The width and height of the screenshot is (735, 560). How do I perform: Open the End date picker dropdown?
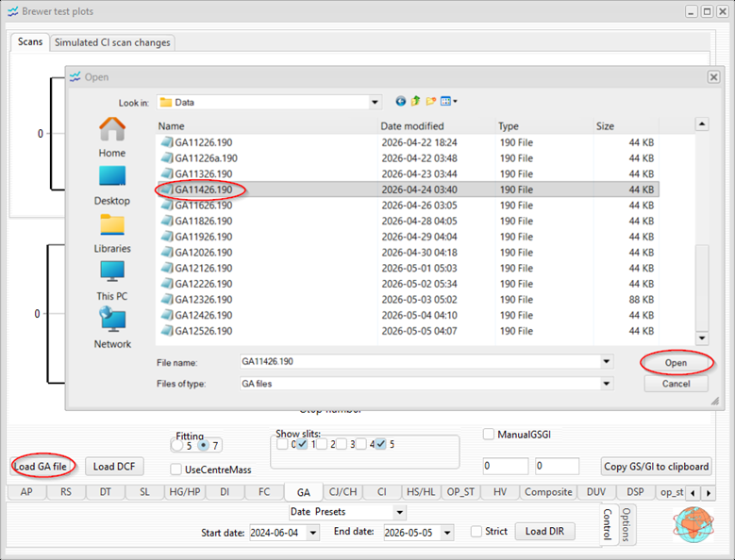click(x=447, y=533)
